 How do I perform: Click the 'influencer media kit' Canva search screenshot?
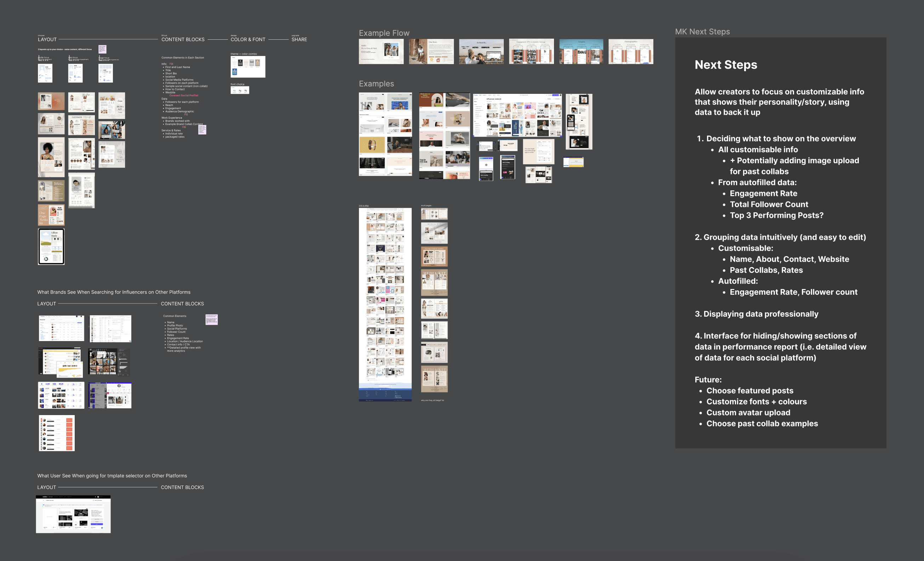pyautogui.click(x=517, y=115)
